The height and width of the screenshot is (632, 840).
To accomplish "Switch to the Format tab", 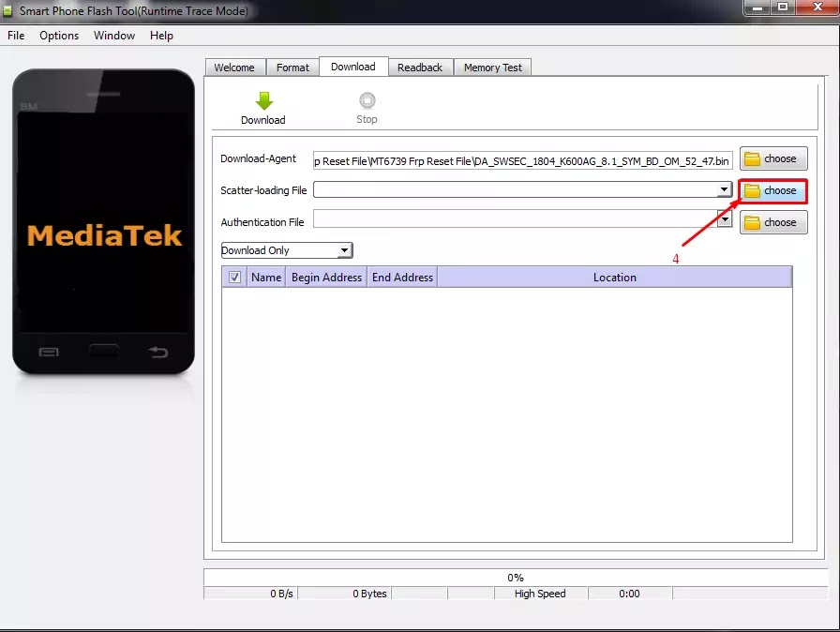I will (x=292, y=68).
